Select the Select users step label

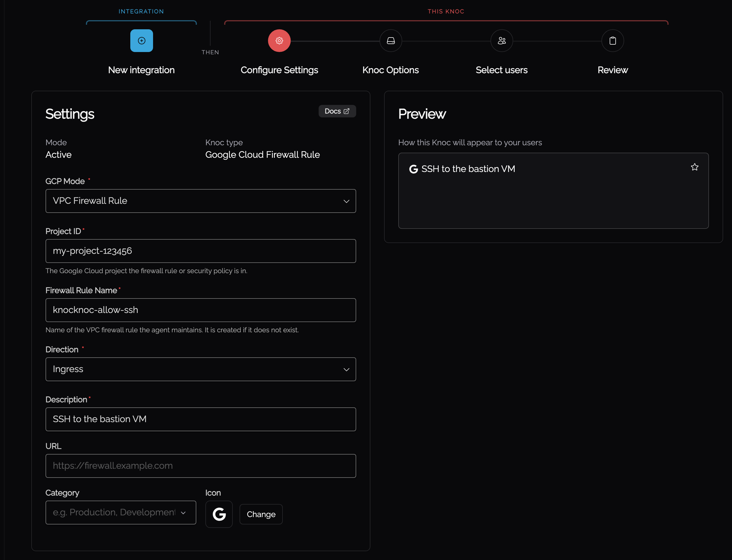(x=502, y=70)
